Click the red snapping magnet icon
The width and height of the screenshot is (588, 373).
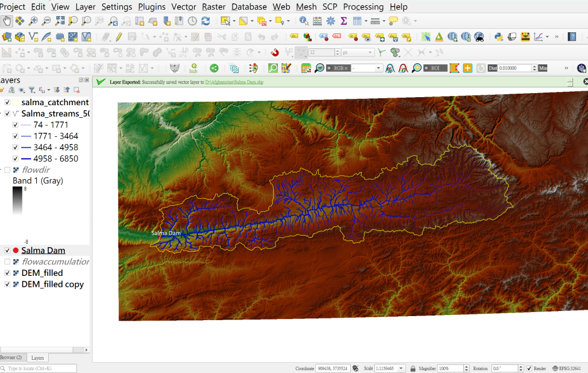(275, 52)
